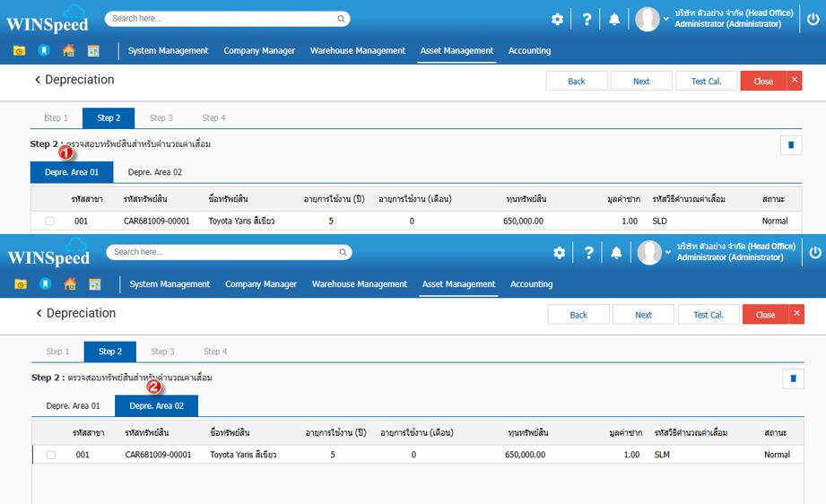826x504 pixels.
Task: Click the help question mark in lower header
Action: 588,253
